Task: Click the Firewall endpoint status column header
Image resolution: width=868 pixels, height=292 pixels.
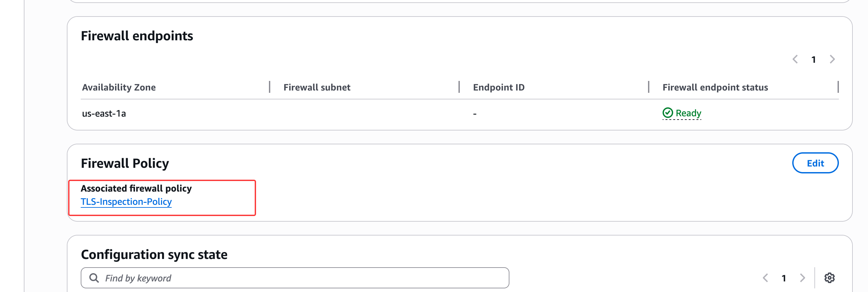Action: point(715,88)
